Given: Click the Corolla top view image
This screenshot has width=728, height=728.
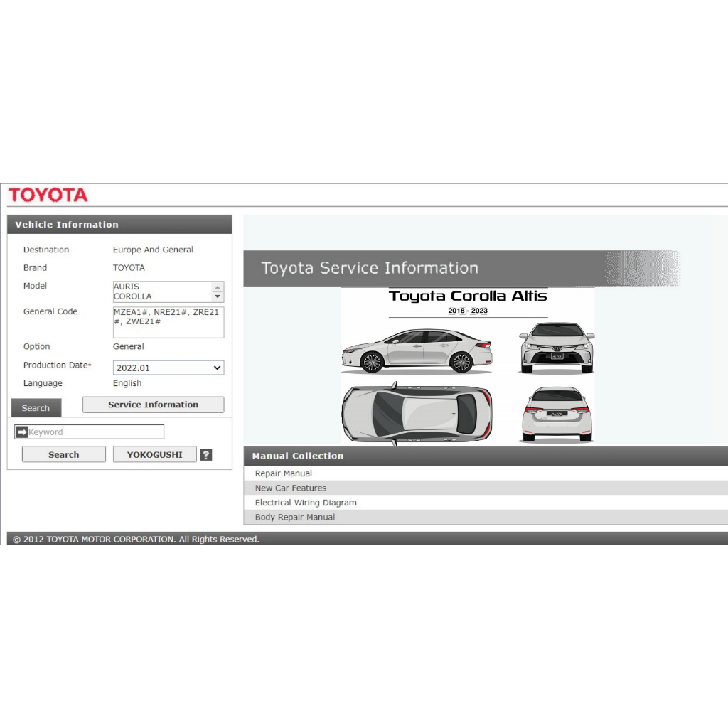Looking at the screenshot, I should coord(417,413).
